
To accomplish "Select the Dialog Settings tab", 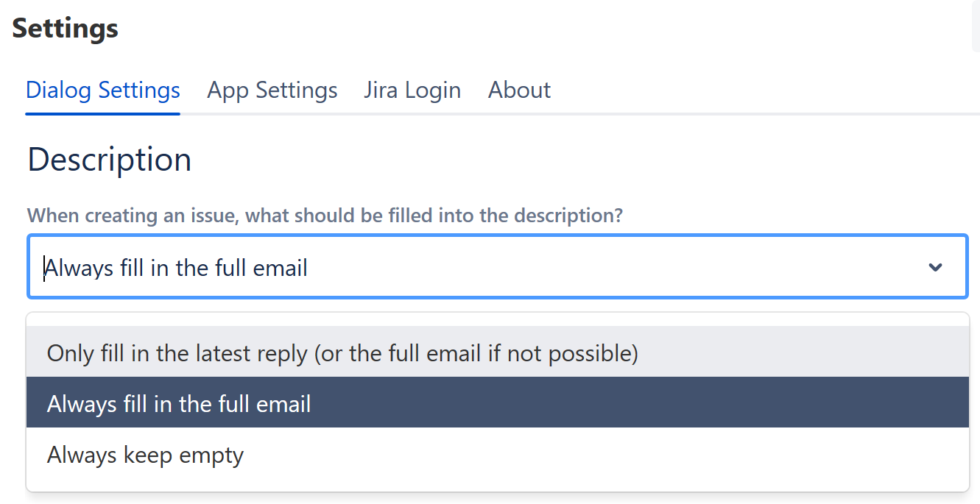I will tap(103, 90).
